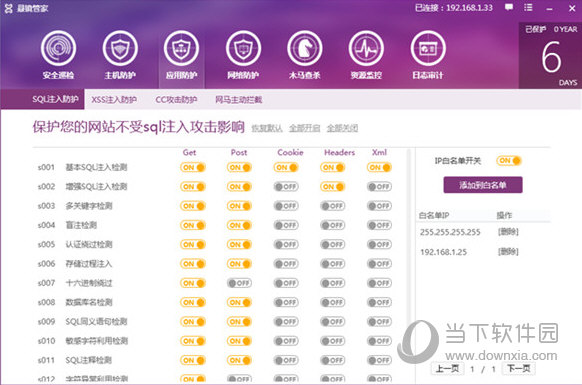The height and width of the screenshot is (385, 582).
Task: Click the Cookie column header
Action: [x=290, y=153]
